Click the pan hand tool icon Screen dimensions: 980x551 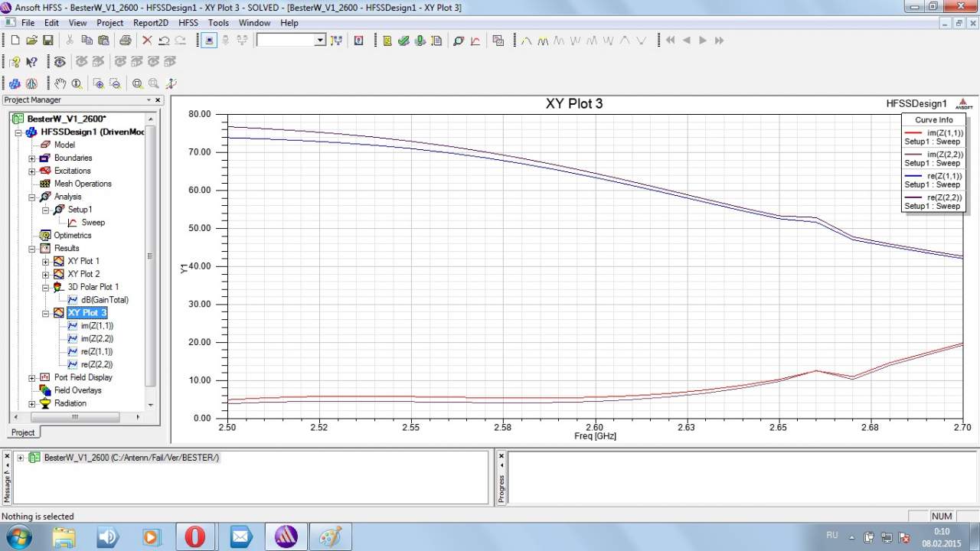click(60, 83)
